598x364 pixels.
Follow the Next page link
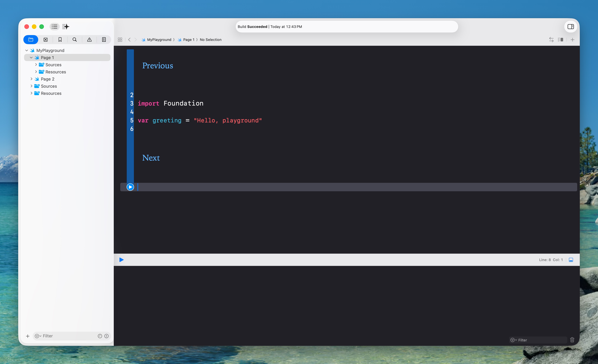point(151,158)
